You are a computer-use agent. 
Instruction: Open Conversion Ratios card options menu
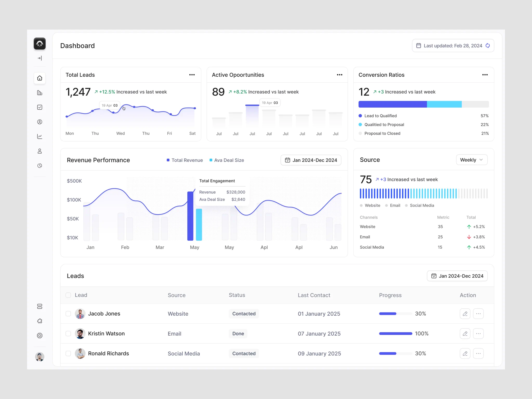click(485, 75)
